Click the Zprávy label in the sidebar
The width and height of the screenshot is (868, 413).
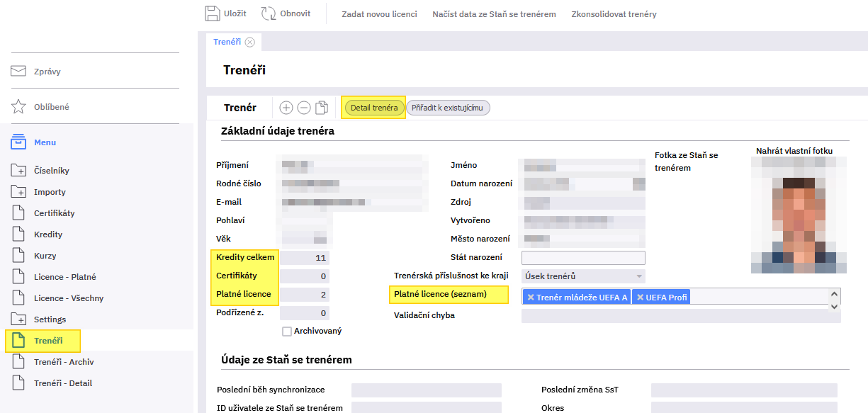point(47,72)
